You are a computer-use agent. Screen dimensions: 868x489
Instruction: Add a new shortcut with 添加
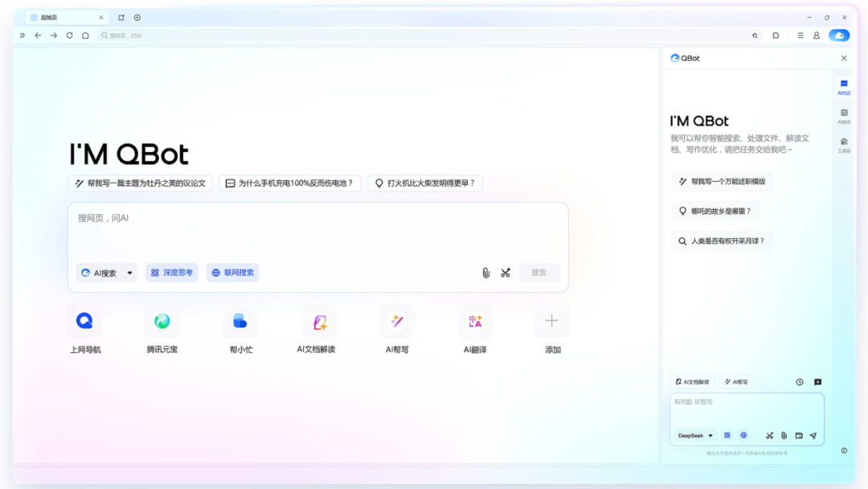(x=551, y=321)
